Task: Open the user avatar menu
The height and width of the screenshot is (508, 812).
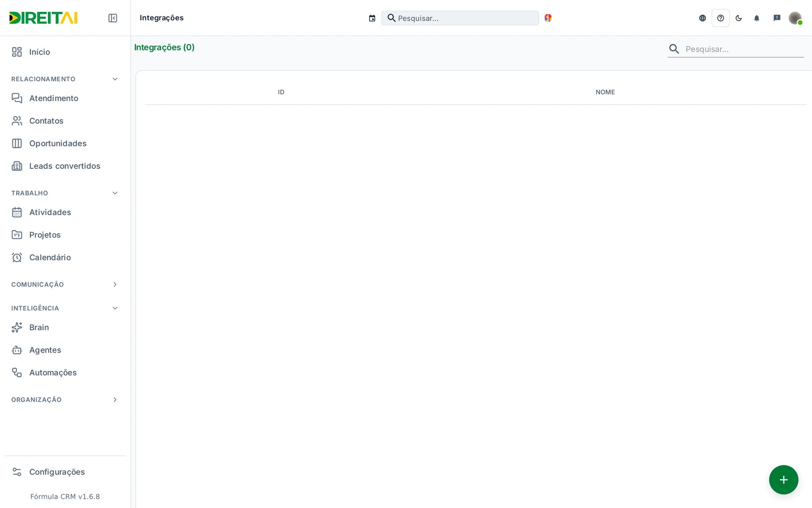Action: pyautogui.click(x=795, y=18)
